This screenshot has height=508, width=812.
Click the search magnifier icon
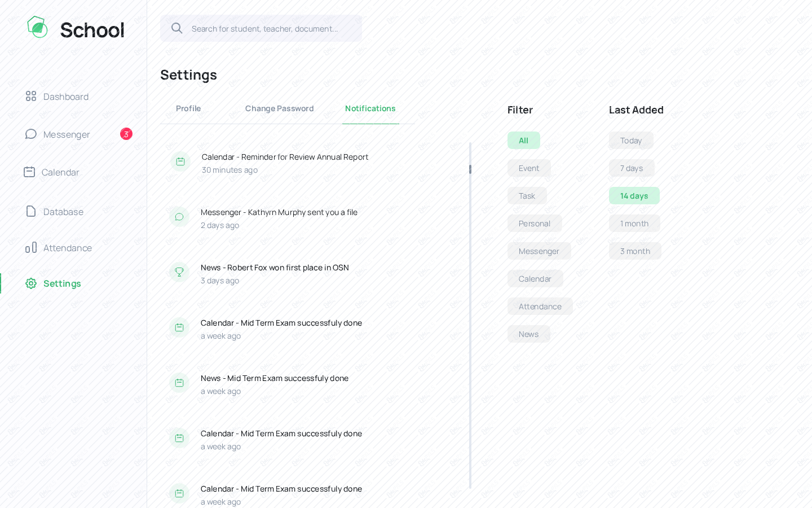pyautogui.click(x=176, y=28)
